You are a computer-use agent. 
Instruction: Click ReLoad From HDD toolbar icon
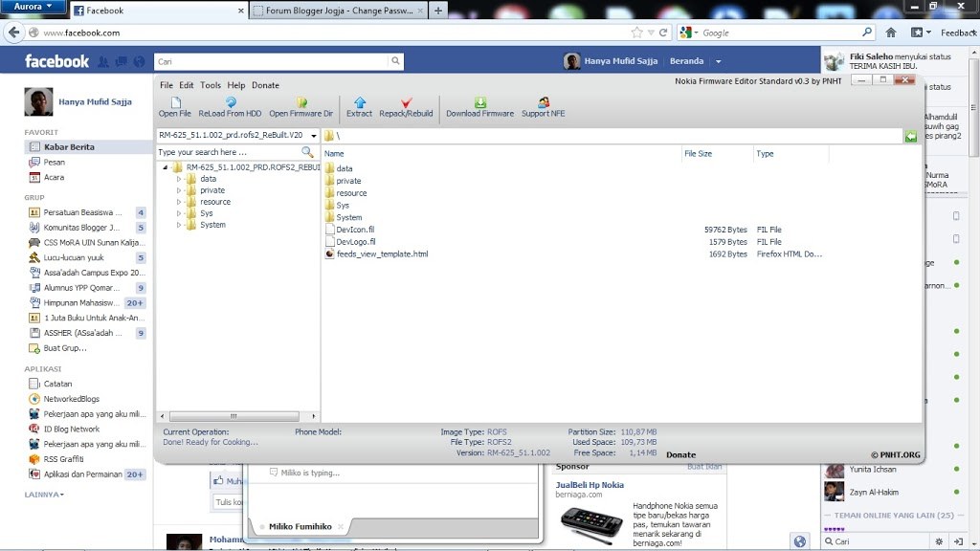231,102
